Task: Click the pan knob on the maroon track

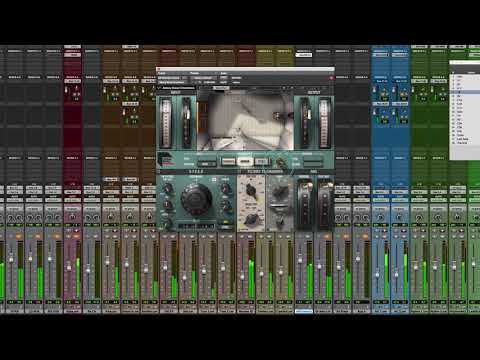Action: click(72, 217)
